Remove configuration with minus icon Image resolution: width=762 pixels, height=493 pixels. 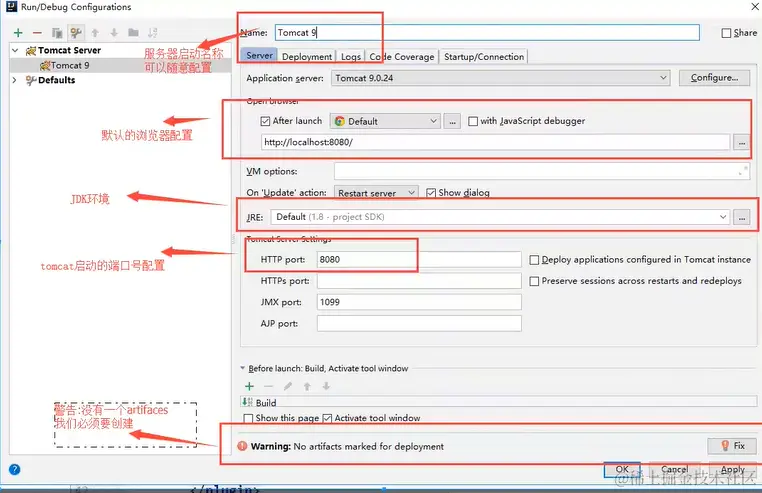point(37,33)
